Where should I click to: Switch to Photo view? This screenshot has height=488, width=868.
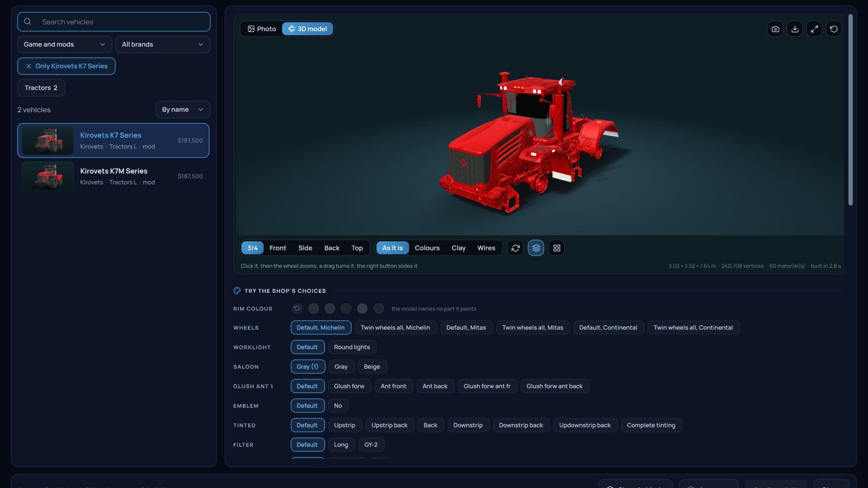262,29
